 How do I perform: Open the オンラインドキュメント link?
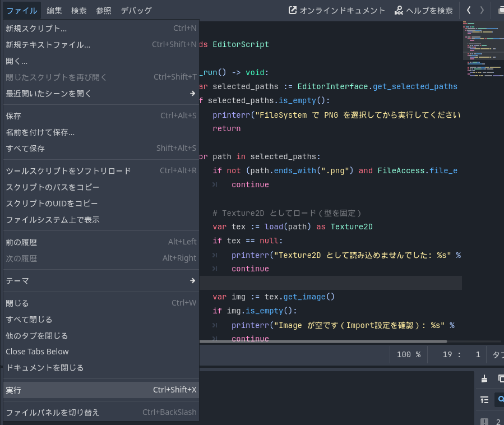pyautogui.click(x=337, y=11)
